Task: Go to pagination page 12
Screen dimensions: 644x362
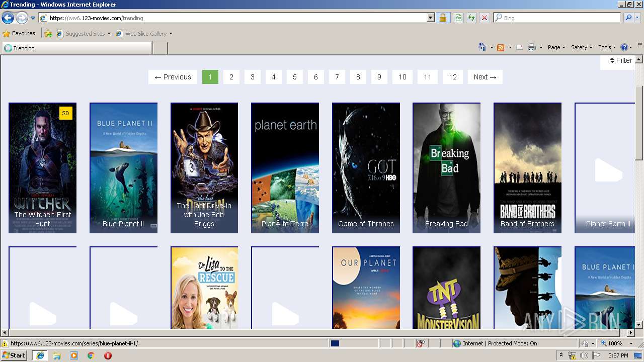Action: pos(453,77)
